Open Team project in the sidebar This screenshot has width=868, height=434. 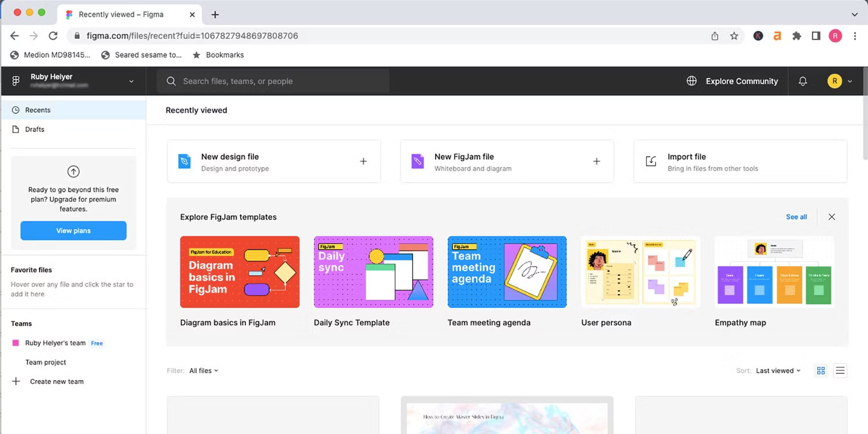point(46,362)
